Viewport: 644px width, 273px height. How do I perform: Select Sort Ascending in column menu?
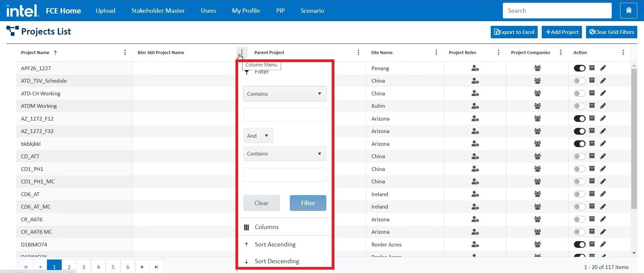(x=275, y=244)
